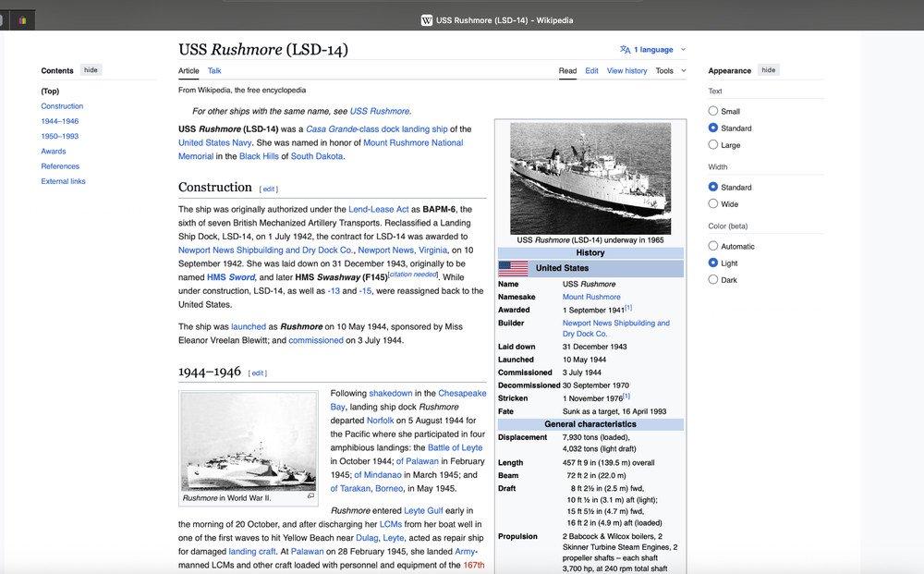Screen dimensions: 924x574
Task: Select the Large text size option
Action: [713, 144]
